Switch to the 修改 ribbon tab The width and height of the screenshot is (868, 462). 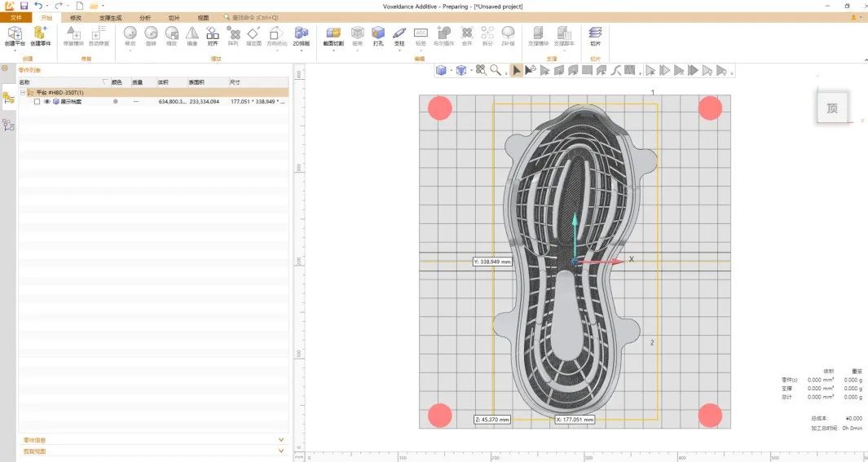[76, 18]
